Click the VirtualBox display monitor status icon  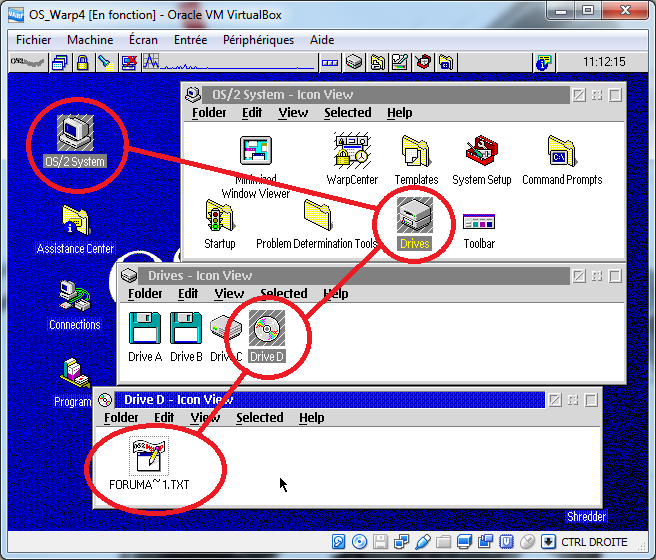(464, 542)
